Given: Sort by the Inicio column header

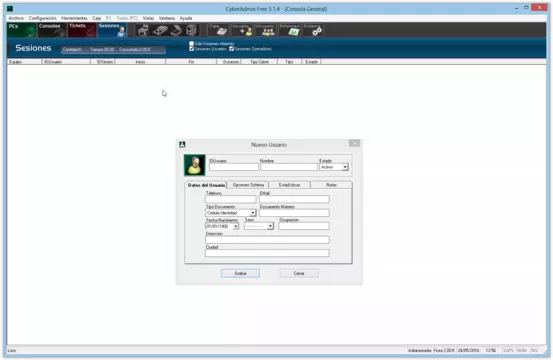Looking at the screenshot, I should [140, 62].
